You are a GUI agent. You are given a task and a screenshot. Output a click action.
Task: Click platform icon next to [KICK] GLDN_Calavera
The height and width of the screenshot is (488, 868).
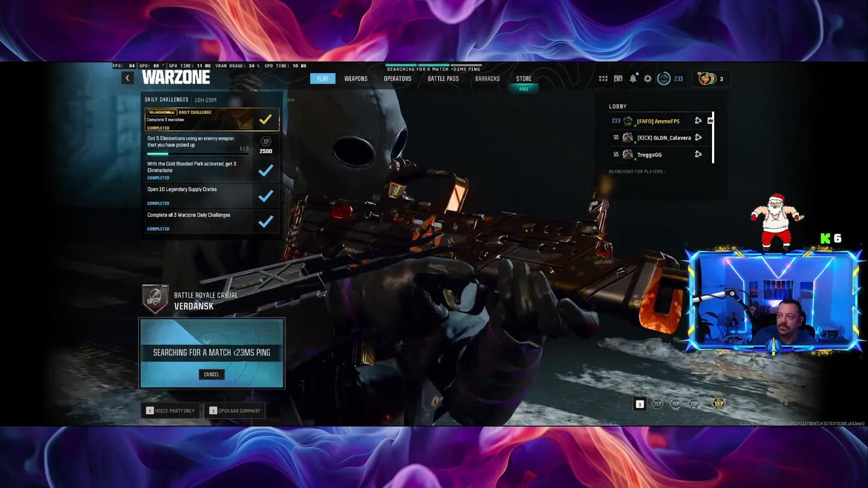(698, 138)
